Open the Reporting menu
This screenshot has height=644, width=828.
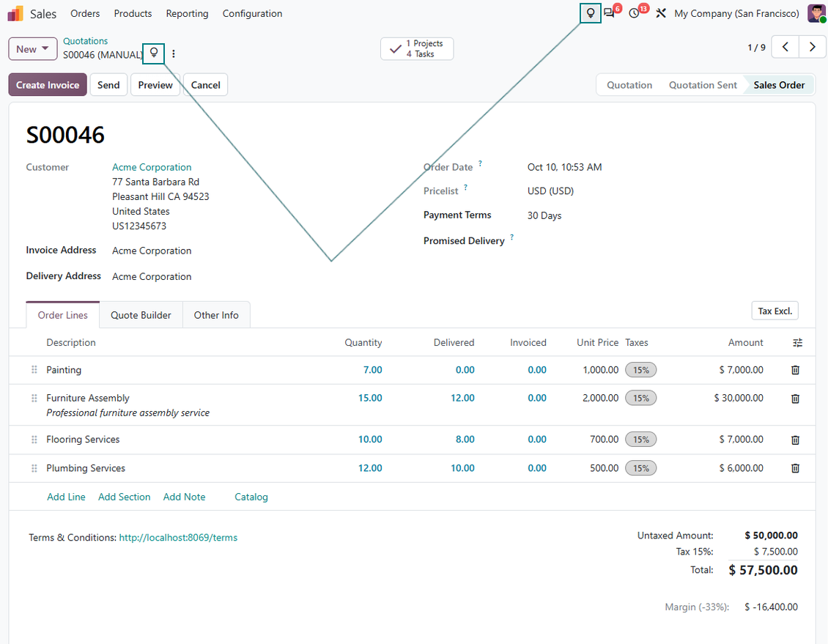(x=187, y=13)
